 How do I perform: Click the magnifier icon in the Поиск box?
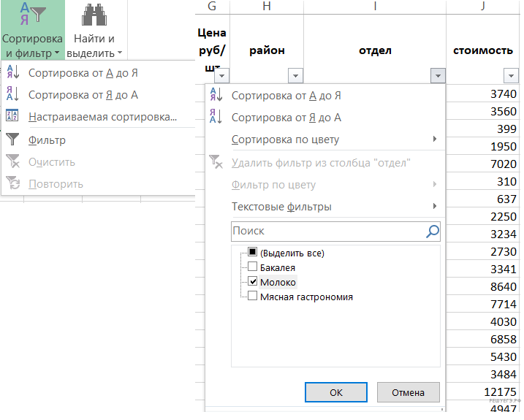click(x=433, y=232)
